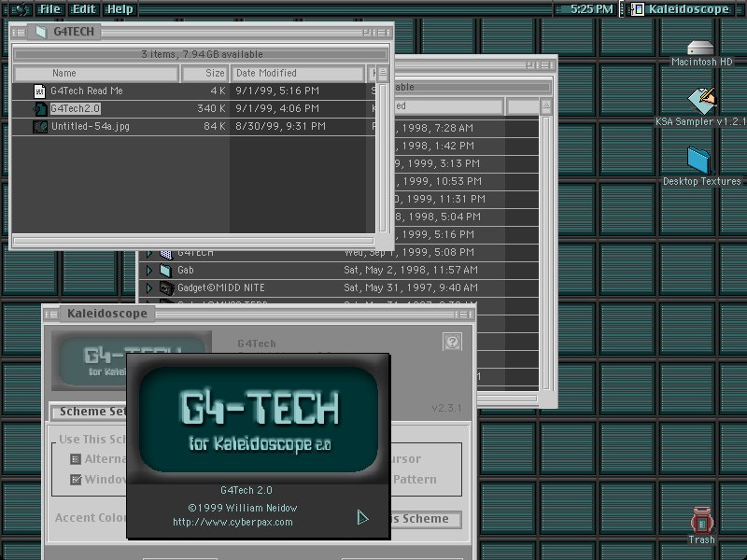
Task: Click the Untitled-54a.jpg image file icon
Action: click(x=40, y=127)
